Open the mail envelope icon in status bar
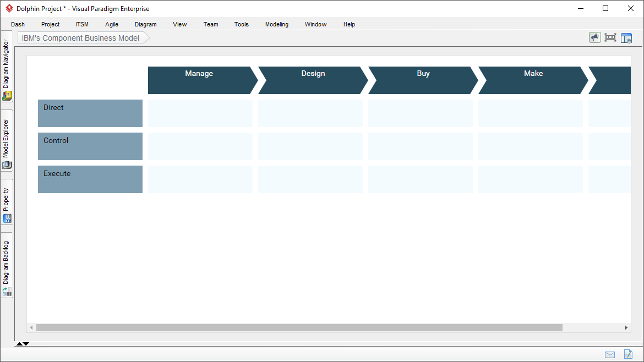This screenshot has height=362, width=644. pos(610,355)
